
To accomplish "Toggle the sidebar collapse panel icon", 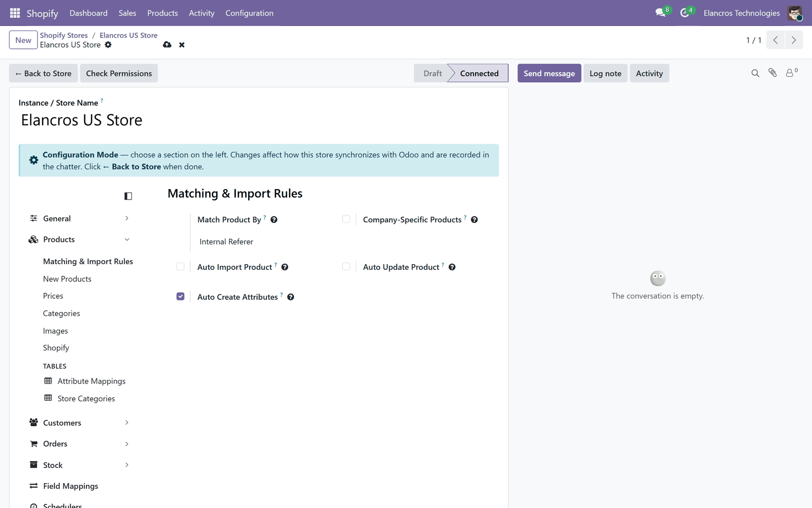I will [128, 196].
